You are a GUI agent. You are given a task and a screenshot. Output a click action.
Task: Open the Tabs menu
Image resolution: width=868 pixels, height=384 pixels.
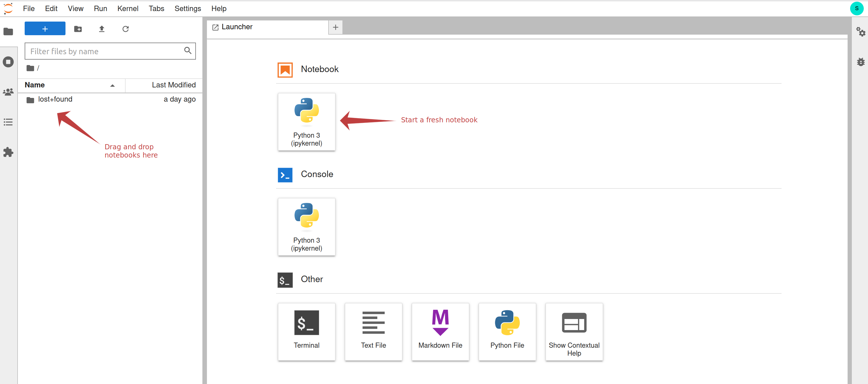[156, 9]
